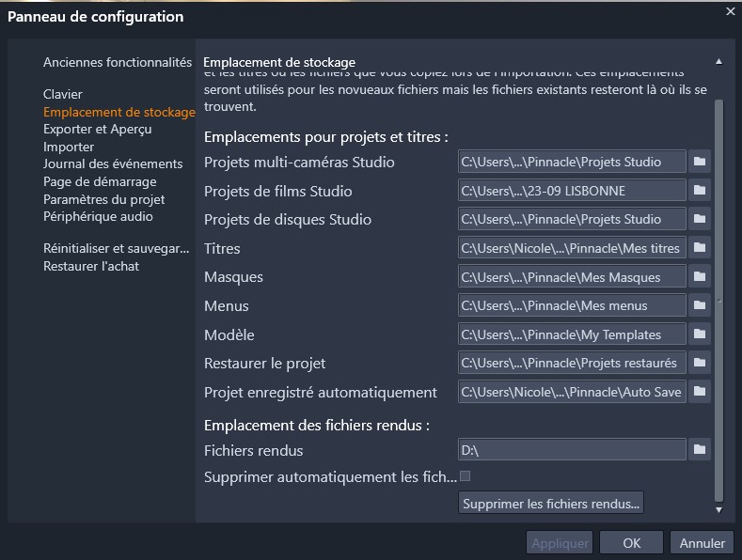Go to Clavier settings page

pos(63,94)
